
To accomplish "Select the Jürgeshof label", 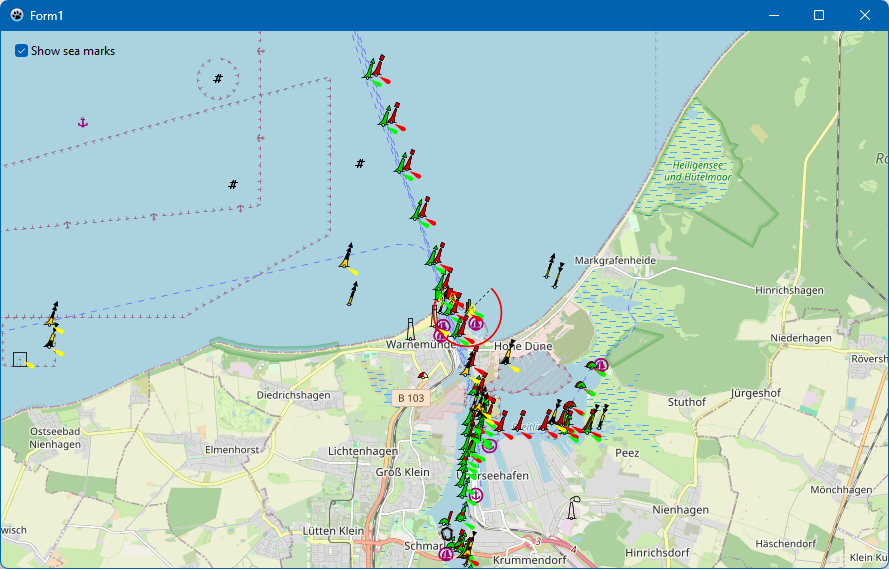I will [x=755, y=393].
